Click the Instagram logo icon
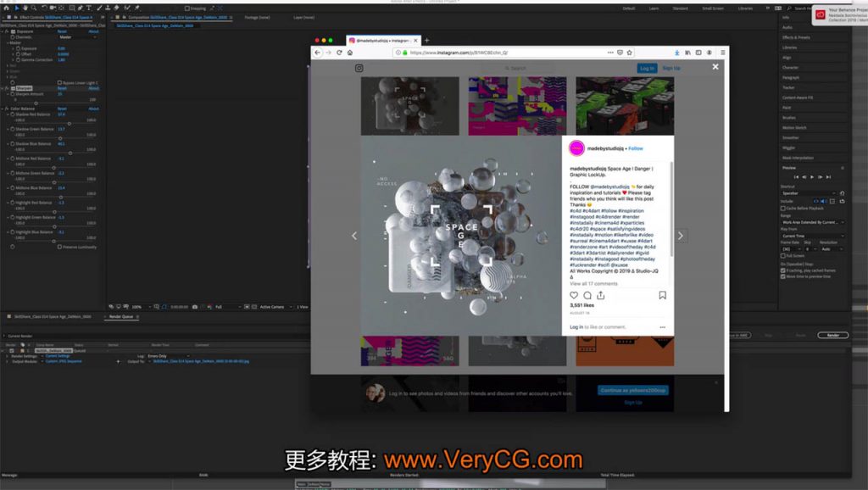 coord(359,68)
